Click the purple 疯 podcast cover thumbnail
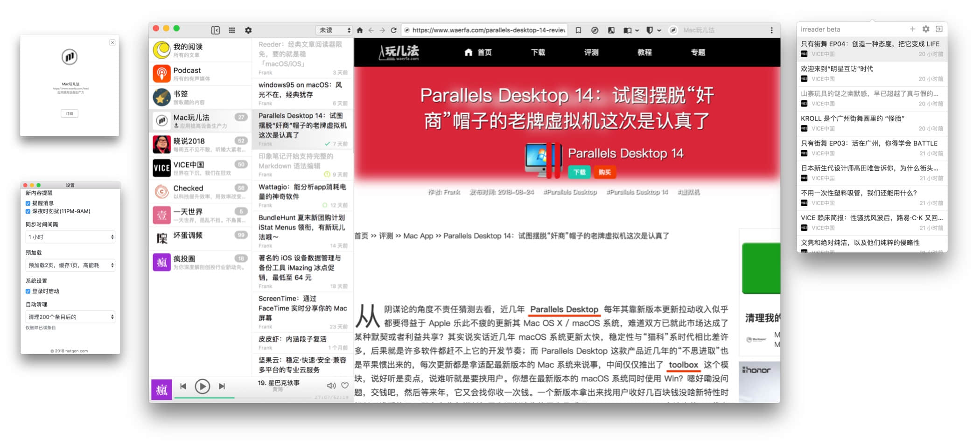980x447 pixels. [161, 389]
